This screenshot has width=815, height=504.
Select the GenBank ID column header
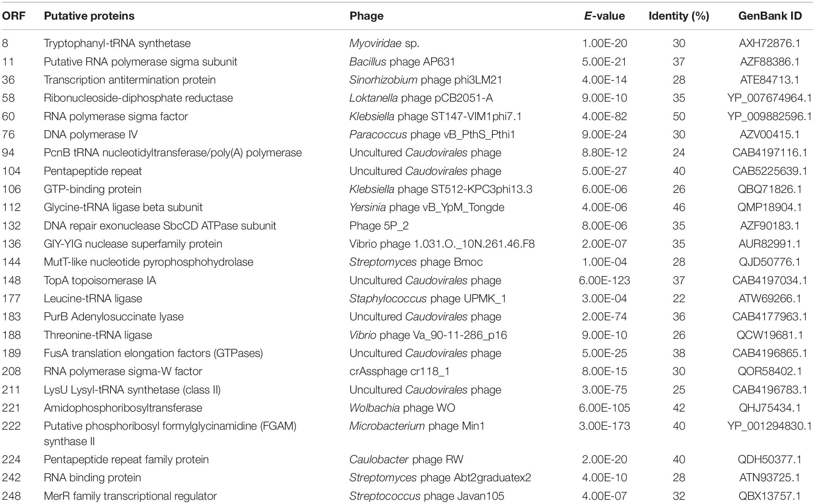click(x=770, y=16)
